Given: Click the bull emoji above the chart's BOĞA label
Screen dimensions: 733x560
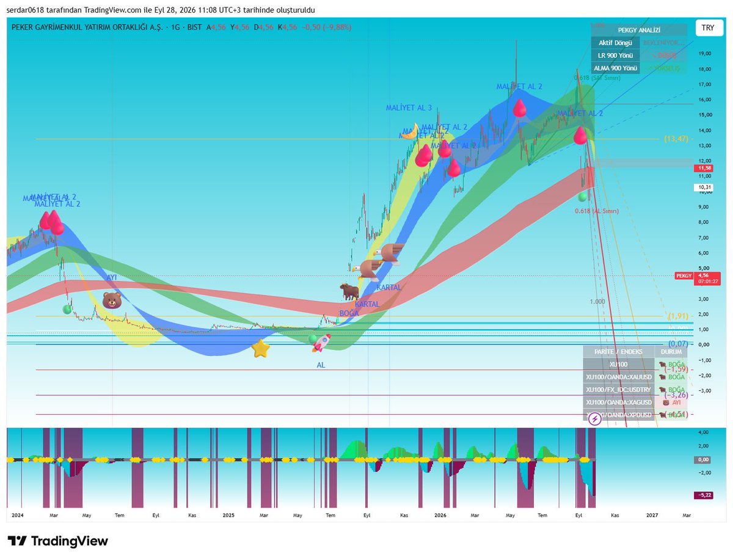Looking at the screenshot, I should [349, 291].
